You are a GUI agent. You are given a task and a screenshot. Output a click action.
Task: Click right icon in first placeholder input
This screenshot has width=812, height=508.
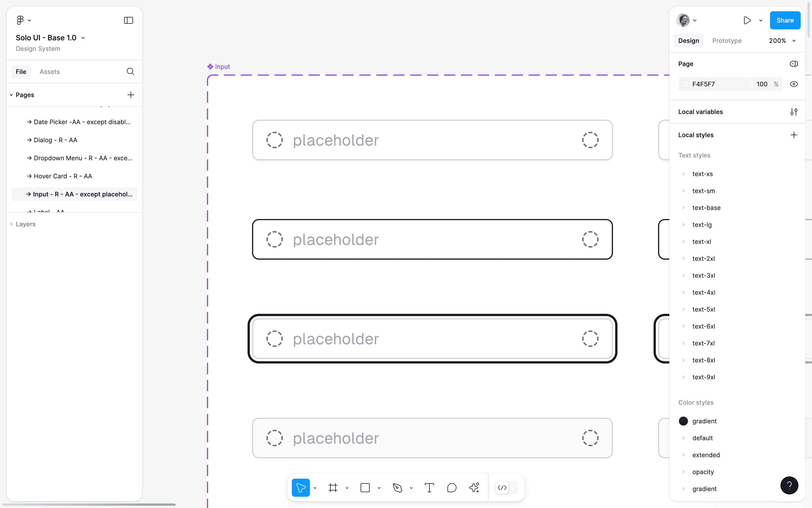[x=590, y=140]
